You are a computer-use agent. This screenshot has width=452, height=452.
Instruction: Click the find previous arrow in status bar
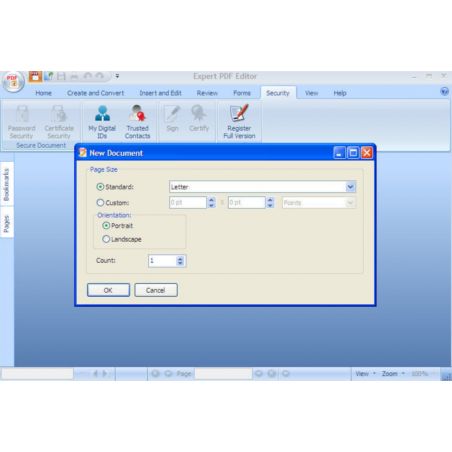pyautogui.click(x=95, y=374)
